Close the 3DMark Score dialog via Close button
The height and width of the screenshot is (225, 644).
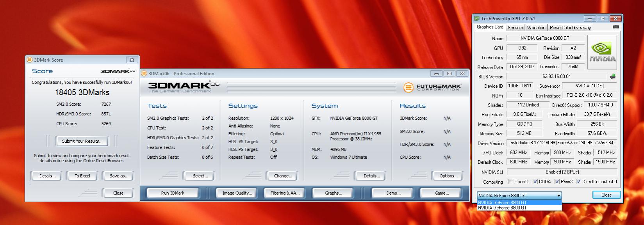click(x=118, y=193)
